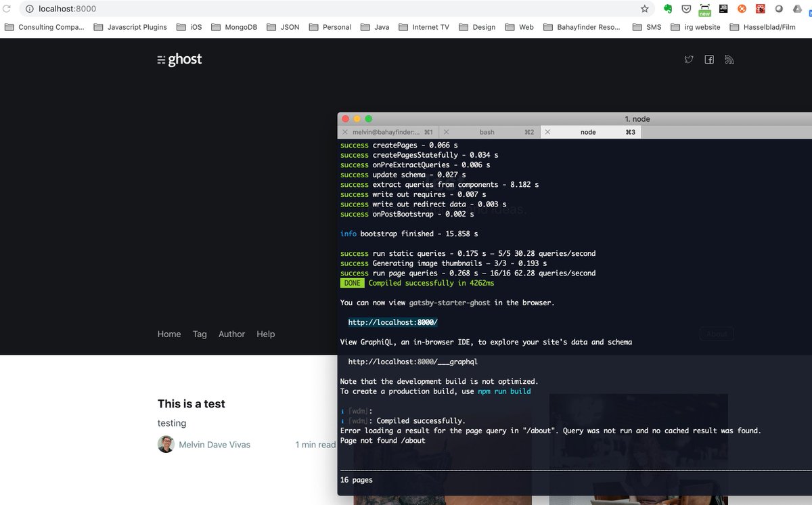Click the site info icon in the address bar
The width and height of the screenshot is (812, 505).
coord(30,9)
